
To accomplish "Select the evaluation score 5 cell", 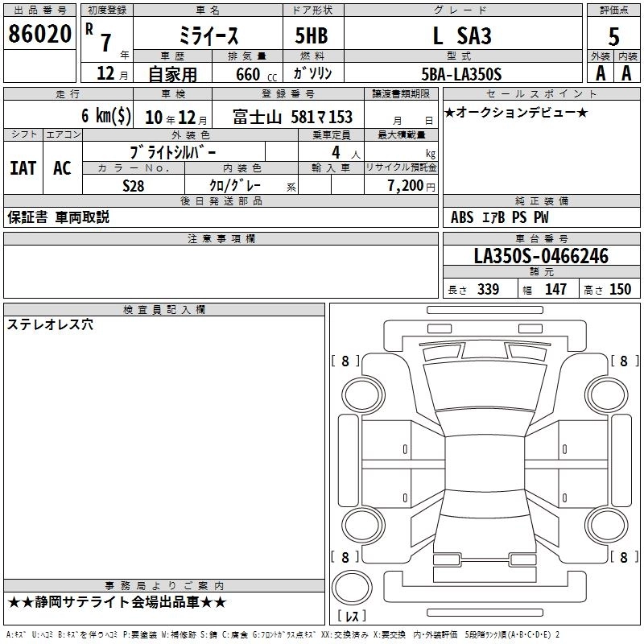I will 613,36.
